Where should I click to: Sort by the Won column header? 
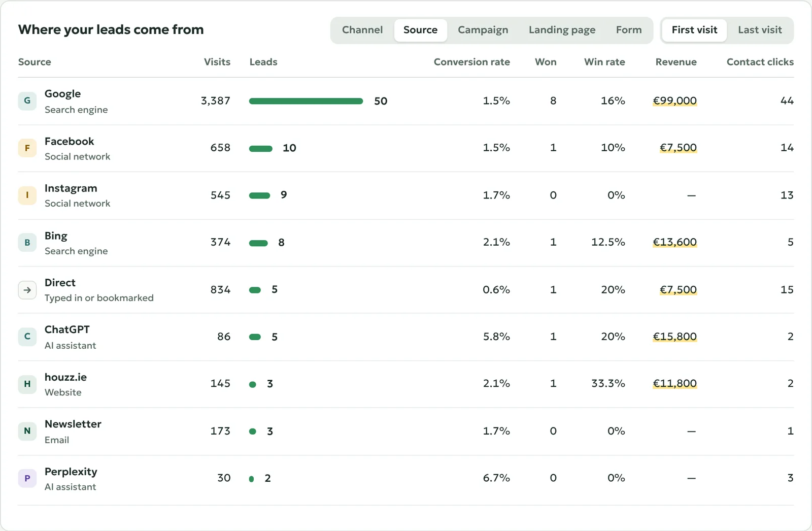click(546, 62)
